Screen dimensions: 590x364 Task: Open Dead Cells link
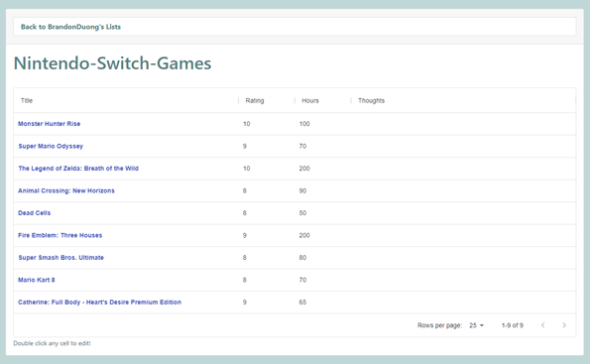click(35, 213)
